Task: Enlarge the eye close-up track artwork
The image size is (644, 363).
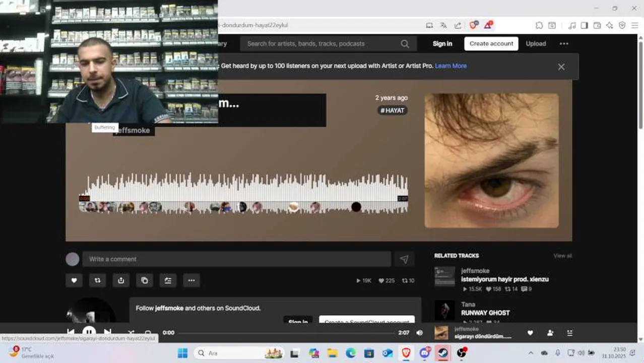Action: (491, 160)
